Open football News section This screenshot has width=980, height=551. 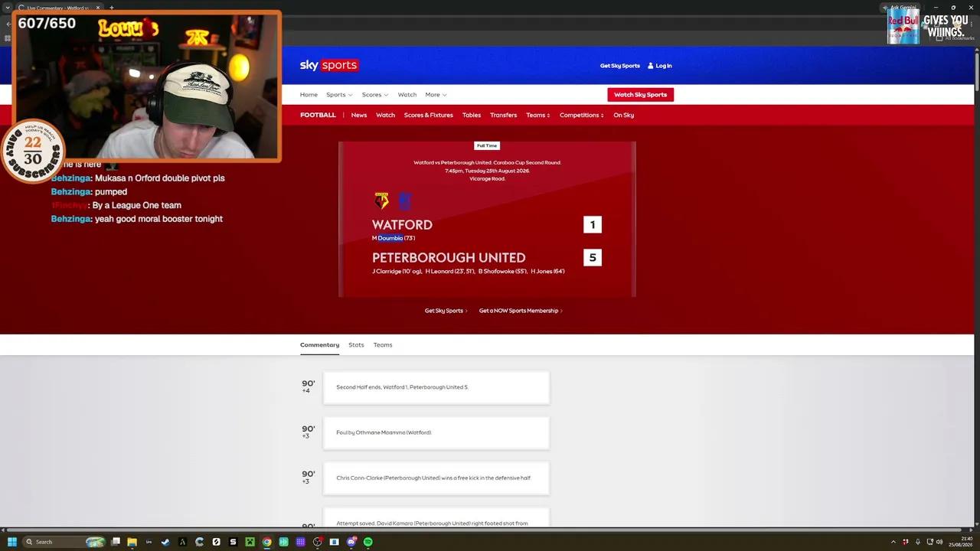click(359, 115)
